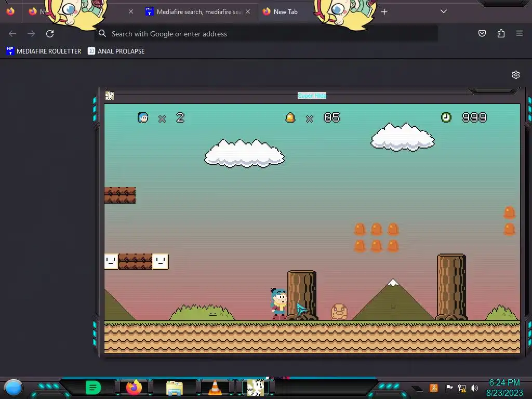The height and width of the screenshot is (399, 532).
Task: Select Super Hilda game taskbar icon
Action: coord(255,388)
